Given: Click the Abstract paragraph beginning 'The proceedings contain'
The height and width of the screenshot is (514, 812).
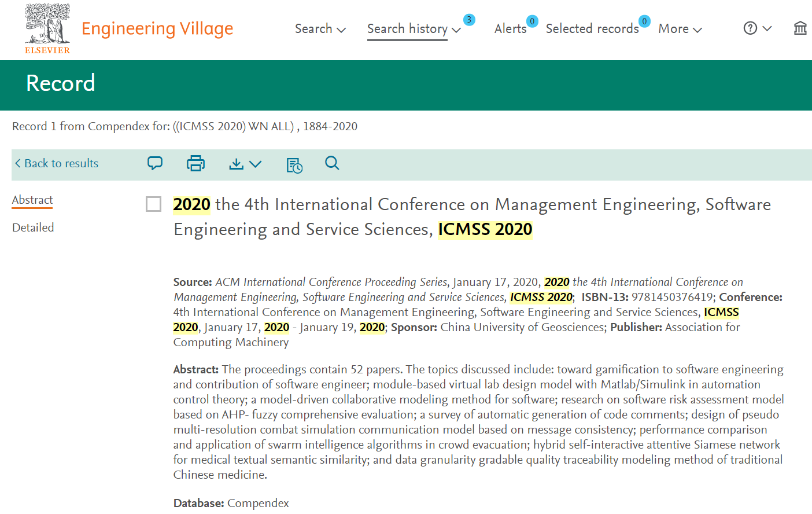Looking at the screenshot, I should [479, 422].
